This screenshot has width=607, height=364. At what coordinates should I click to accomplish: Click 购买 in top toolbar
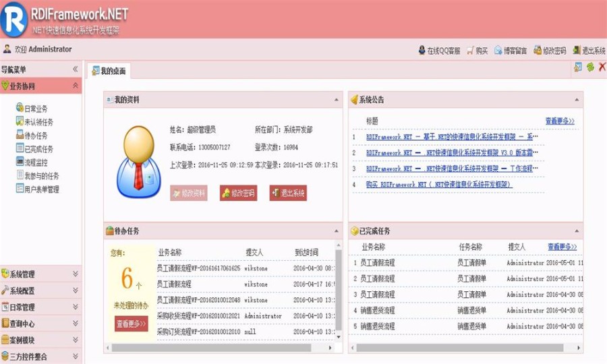click(x=477, y=51)
